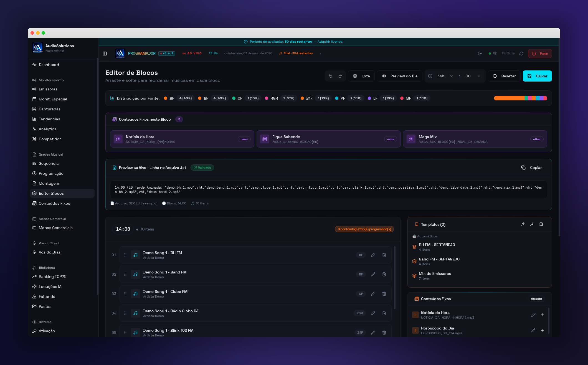Follow the Adquirir licença link

tap(330, 42)
